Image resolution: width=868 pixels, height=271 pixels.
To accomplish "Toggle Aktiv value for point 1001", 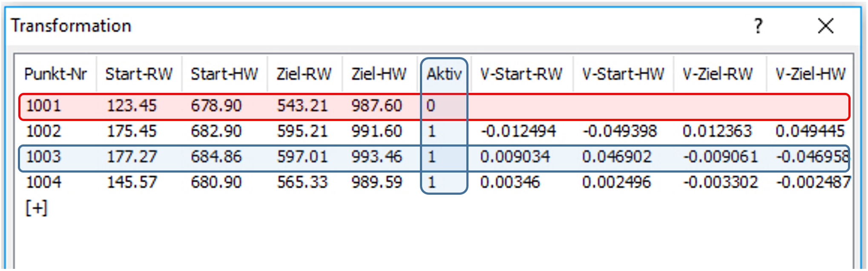I will point(431,105).
